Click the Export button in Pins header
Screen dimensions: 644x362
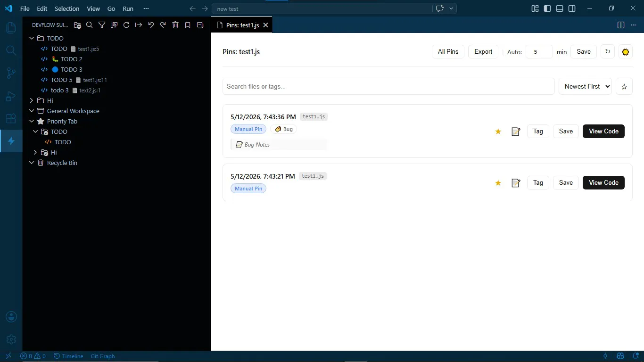tap(483, 52)
